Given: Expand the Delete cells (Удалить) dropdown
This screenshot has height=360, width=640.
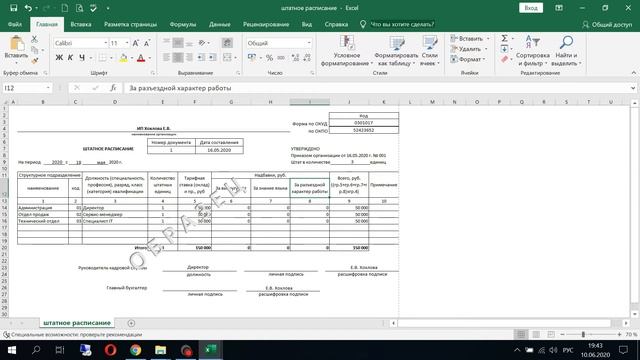Looking at the screenshot, I should (486, 49).
